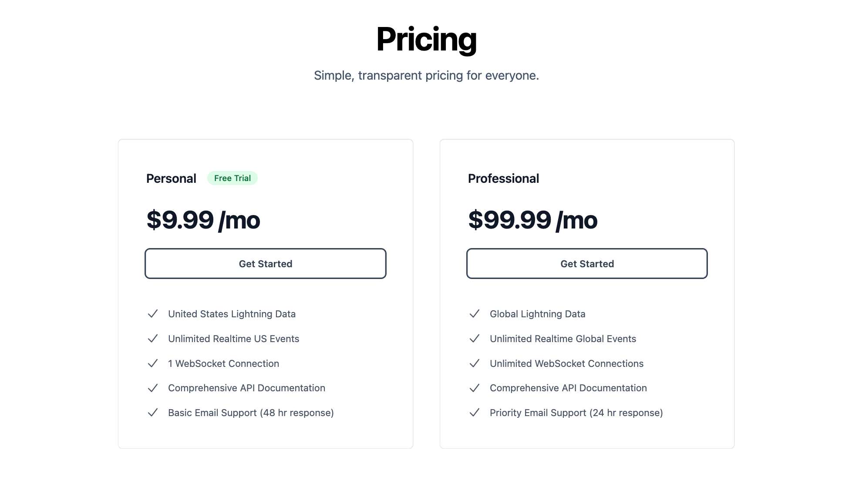This screenshot has height=504, width=852.
Task: Click the checkmark next to Unlimited Realtime US Events
Action: (x=153, y=339)
